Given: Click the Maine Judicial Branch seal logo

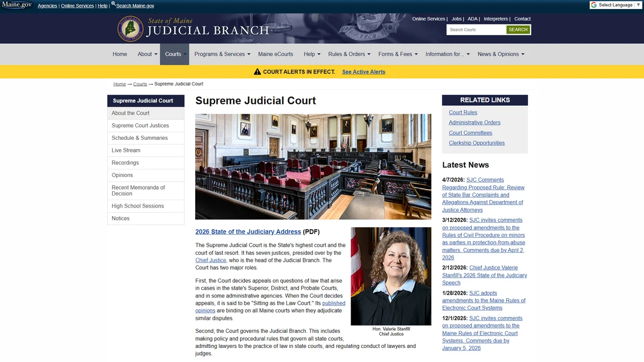Looking at the screenshot, I should tap(131, 28).
